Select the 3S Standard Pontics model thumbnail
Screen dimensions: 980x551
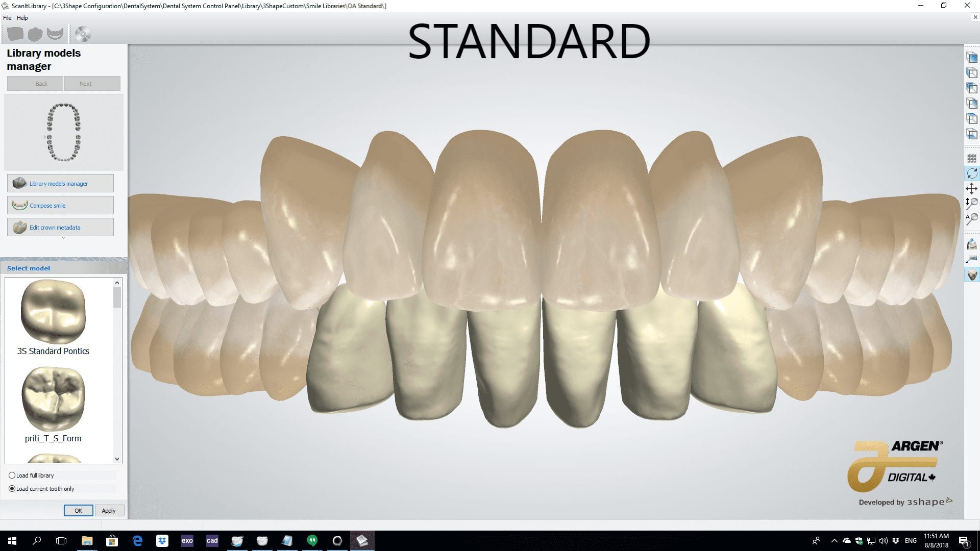[x=53, y=312]
